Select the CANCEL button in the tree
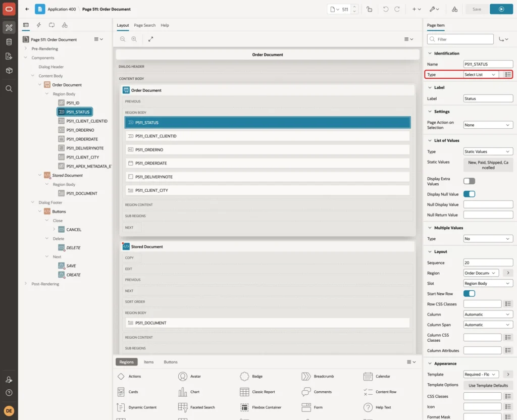The image size is (517, 420). (x=74, y=230)
